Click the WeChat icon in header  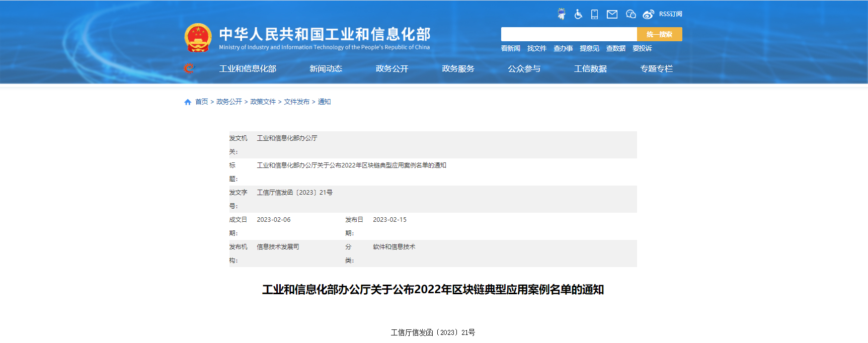click(x=630, y=14)
